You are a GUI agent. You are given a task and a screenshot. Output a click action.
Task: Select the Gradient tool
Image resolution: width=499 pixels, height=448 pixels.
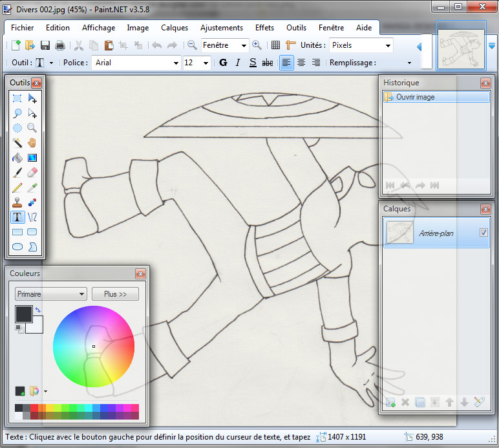click(32, 158)
